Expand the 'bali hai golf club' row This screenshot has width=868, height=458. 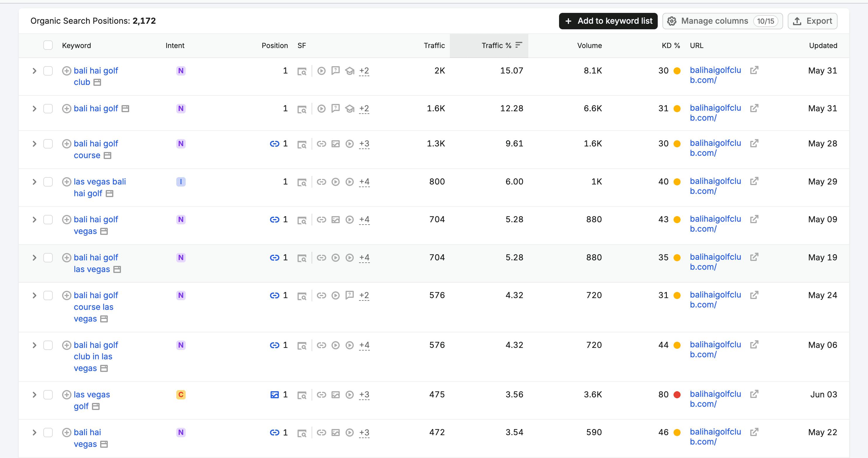(x=34, y=71)
